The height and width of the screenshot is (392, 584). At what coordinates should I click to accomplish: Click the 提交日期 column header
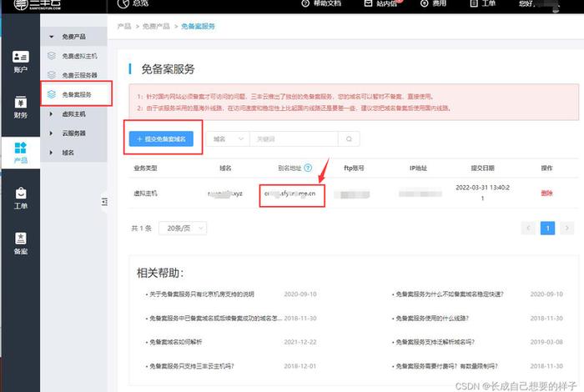pyautogui.click(x=482, y=168)
